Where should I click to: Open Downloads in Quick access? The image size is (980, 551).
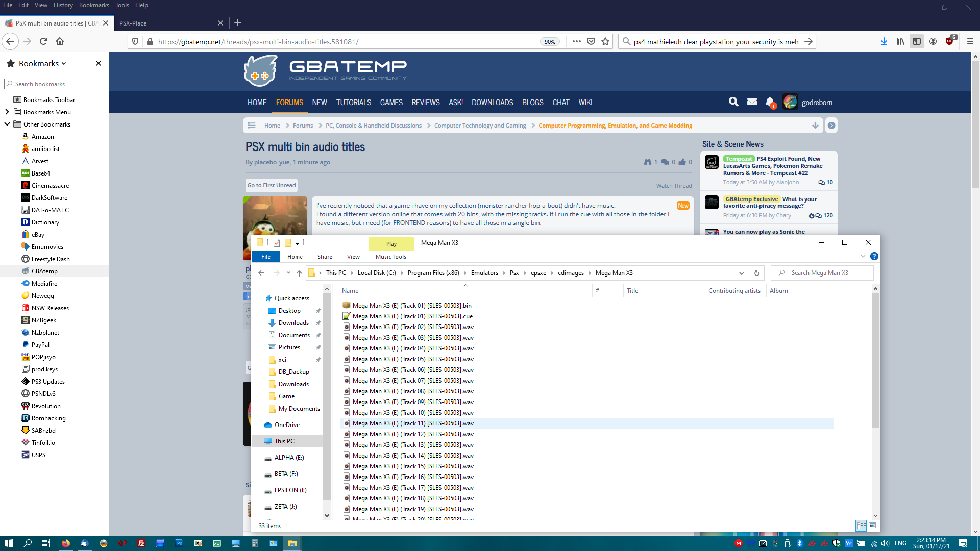click(x=293, y=323)
